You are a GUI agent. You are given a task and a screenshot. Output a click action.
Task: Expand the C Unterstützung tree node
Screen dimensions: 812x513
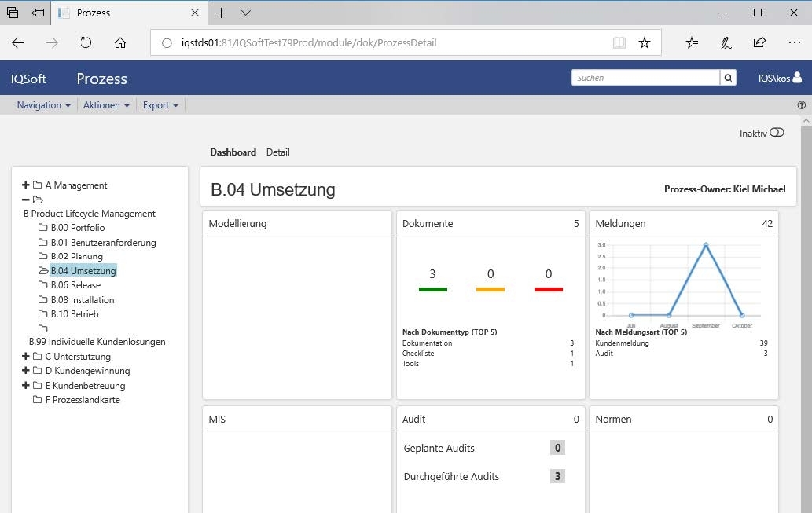(26, 357)
